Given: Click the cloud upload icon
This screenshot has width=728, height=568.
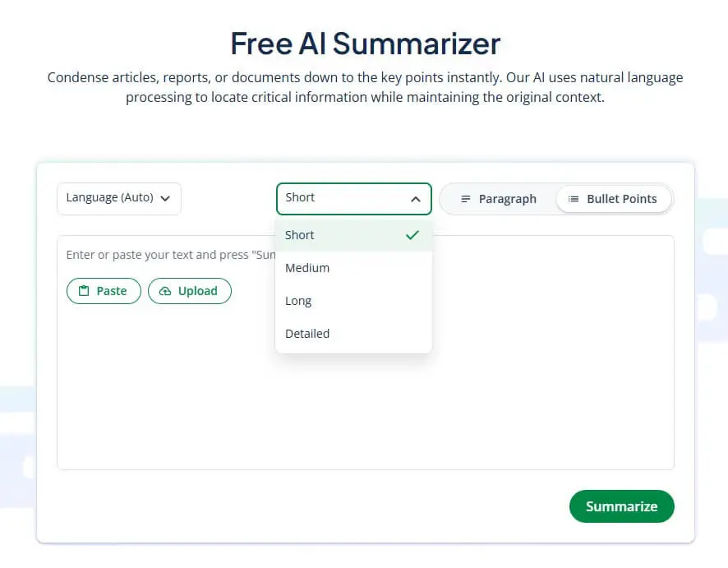Looking at the screenshot, I should coord(165,291).
